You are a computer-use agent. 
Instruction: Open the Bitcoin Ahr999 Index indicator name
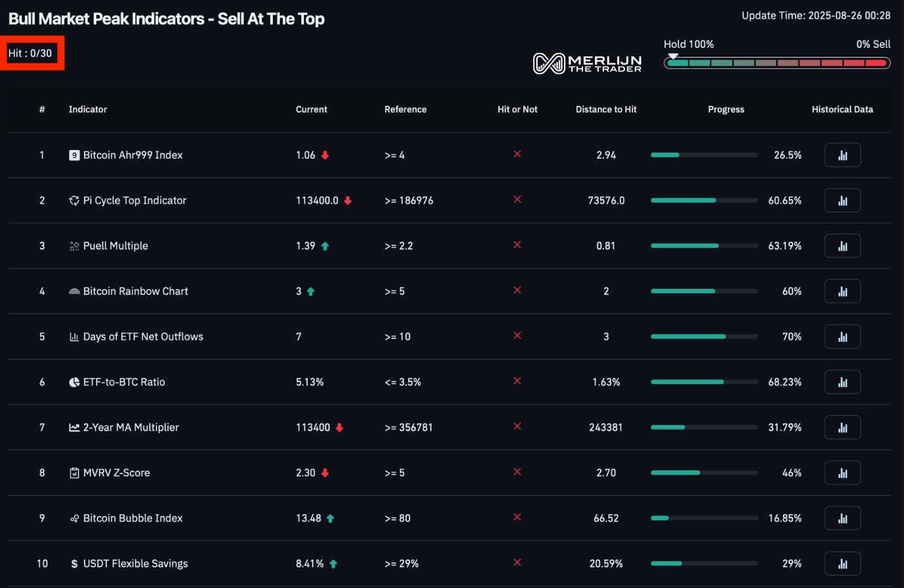pyautogui.click(x=133, y=155)
